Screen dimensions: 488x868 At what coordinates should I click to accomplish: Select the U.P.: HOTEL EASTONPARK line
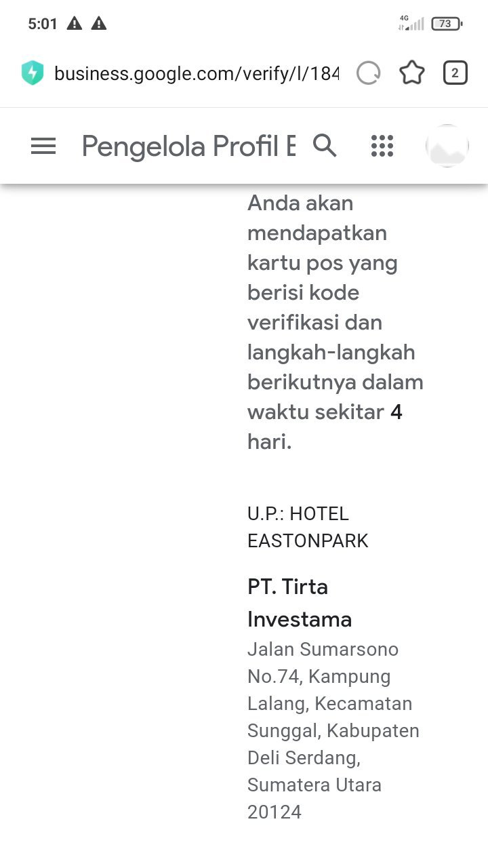coord(308,527)
